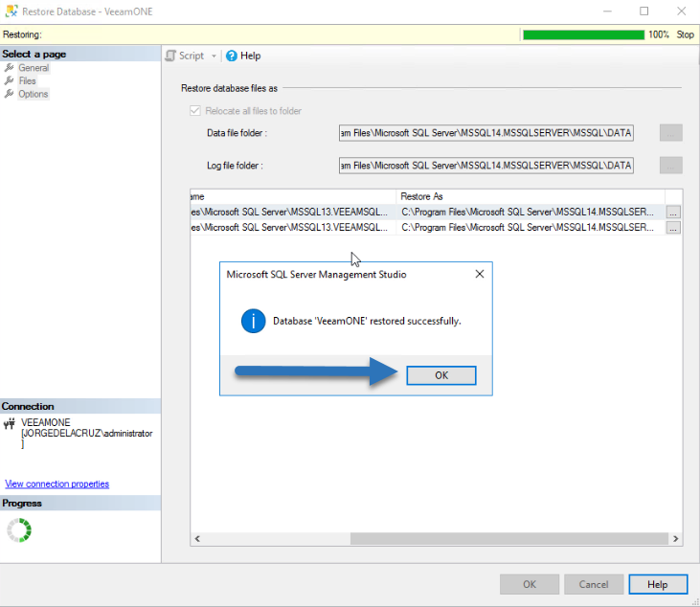Click the right arrow of horizontal scrollbar
Screen dimensions: 700x607
(675, 539)
